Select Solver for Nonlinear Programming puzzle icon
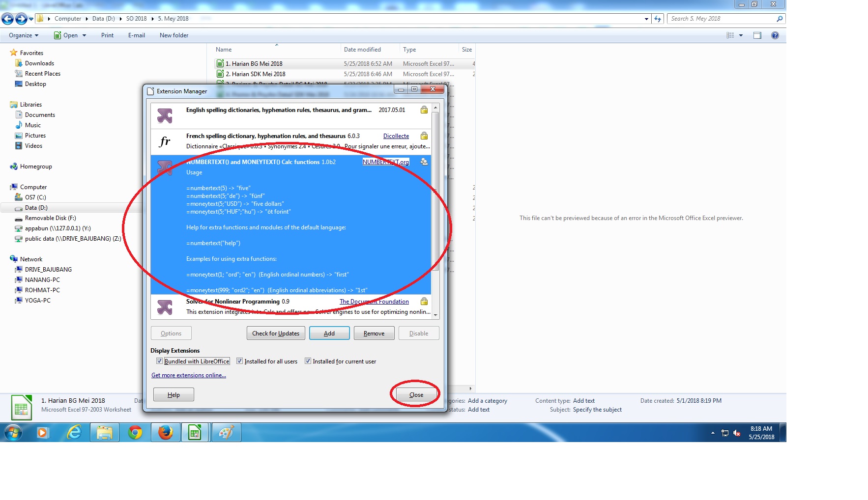This screenshot has height=500, width=868. coord(165,307)
